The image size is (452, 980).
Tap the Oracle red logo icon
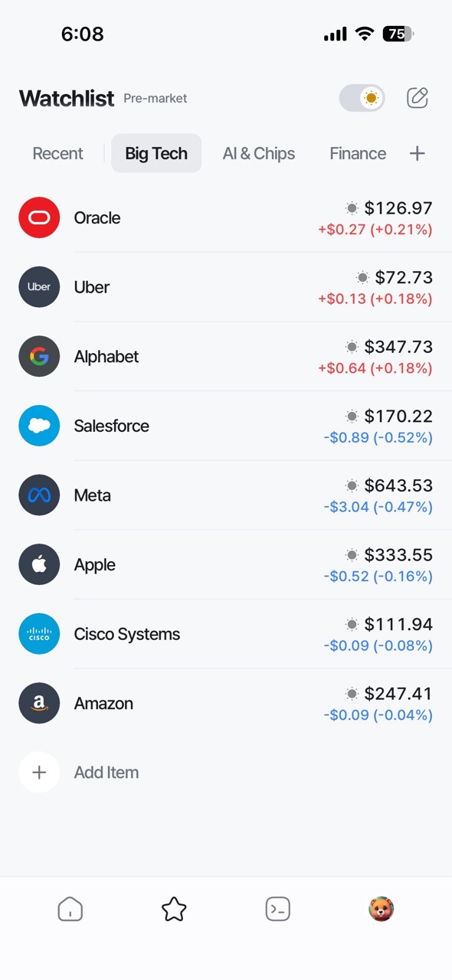click(39, 217)
